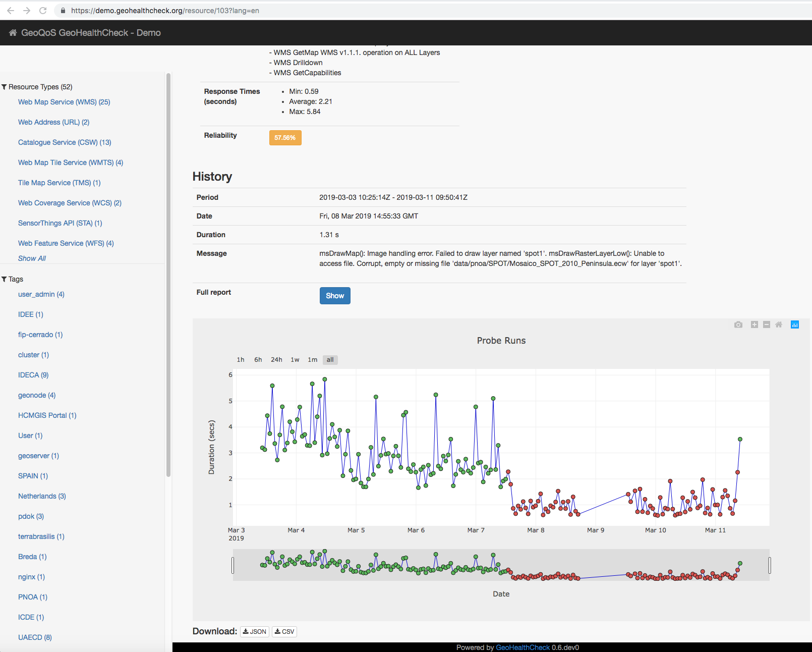Collapse the Resource Types filter header
The image size is (812, 652).
click(37, 87)
